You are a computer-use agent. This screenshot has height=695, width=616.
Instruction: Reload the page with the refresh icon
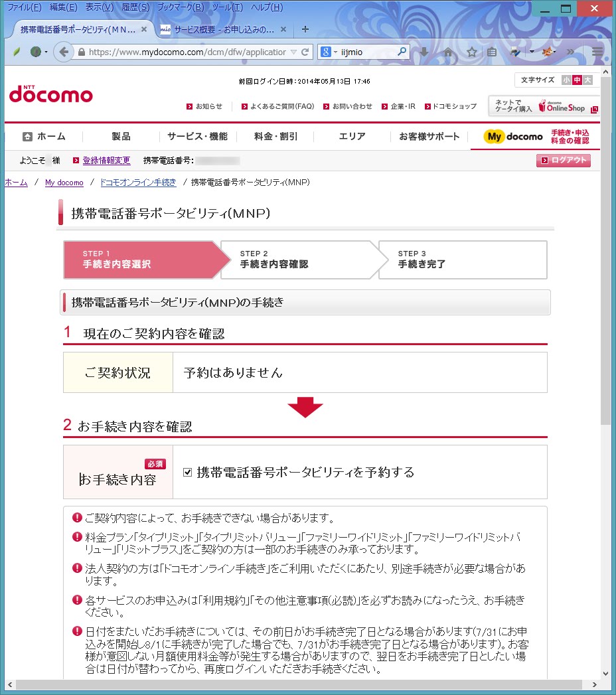305,52
